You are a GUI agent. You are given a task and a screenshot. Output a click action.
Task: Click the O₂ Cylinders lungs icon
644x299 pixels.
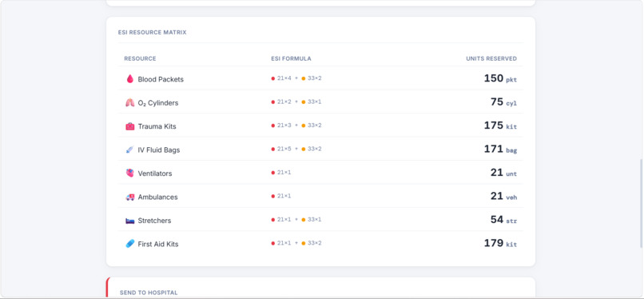point(129,102)
